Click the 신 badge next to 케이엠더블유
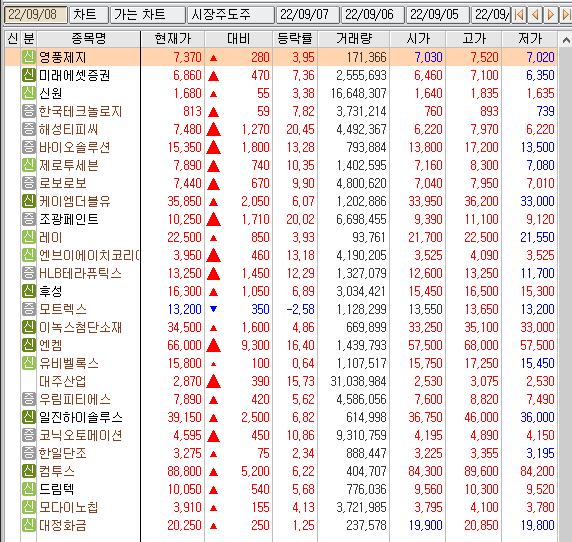 [28, 201]
